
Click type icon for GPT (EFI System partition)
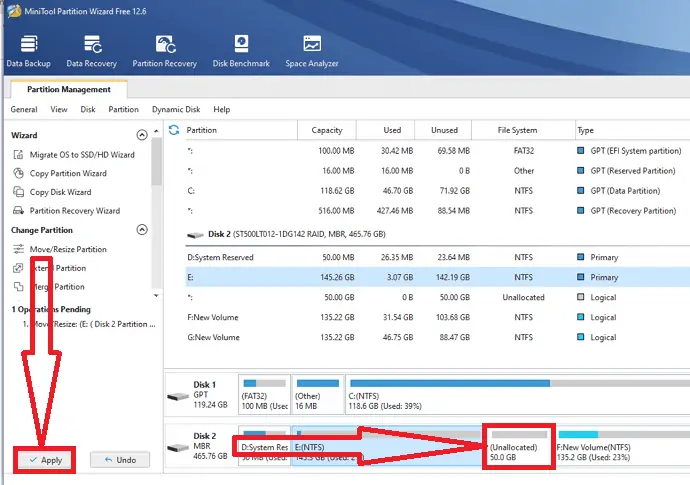pos(581,151)
